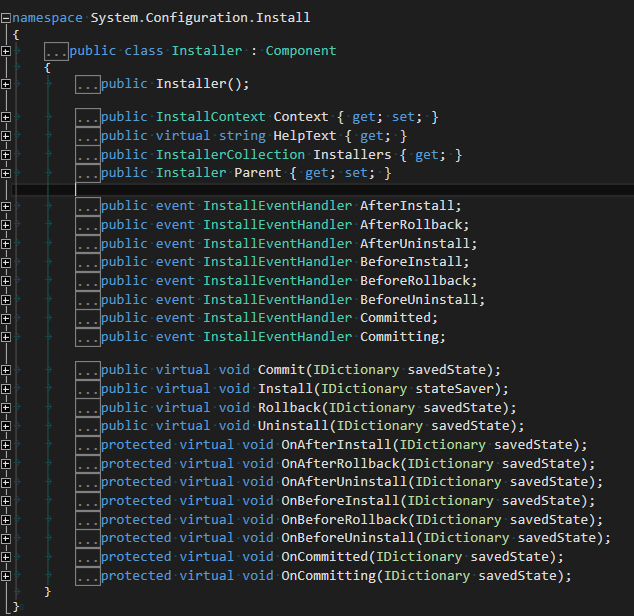Viewport: 634px width, 616px height.
Task: Expand outlining next to Rollback method
Action: pos(6,408)
